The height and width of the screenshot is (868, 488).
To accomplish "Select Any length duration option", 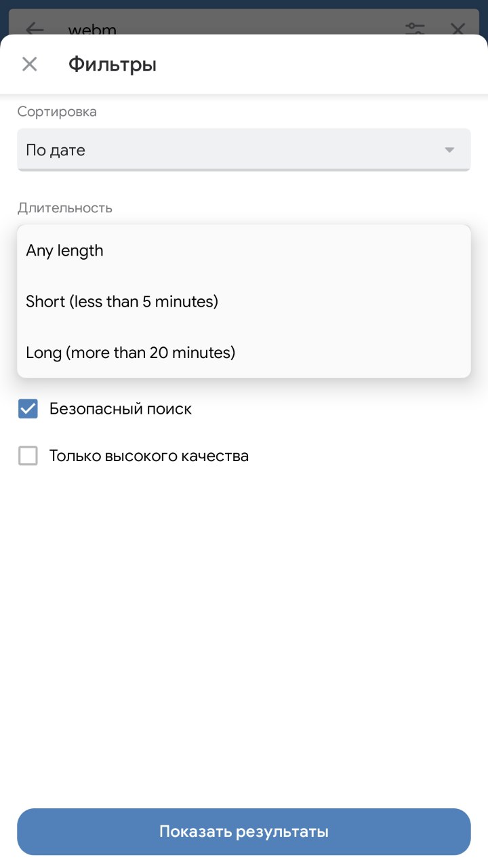I will coord(65,251).
